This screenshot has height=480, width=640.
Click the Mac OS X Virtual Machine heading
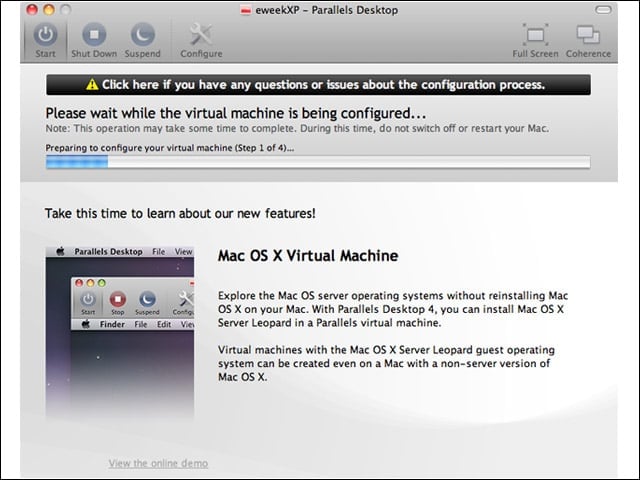(308, 256)
